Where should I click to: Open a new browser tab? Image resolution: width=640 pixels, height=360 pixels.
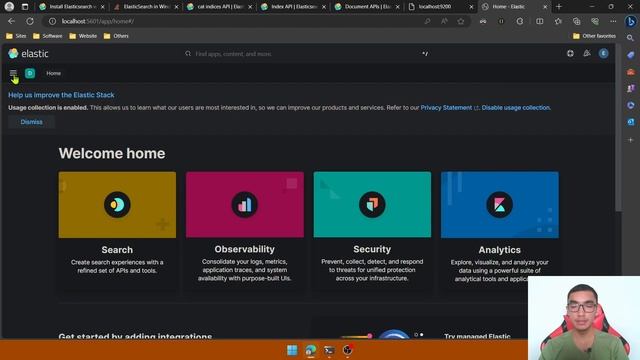tap(559, 7)
